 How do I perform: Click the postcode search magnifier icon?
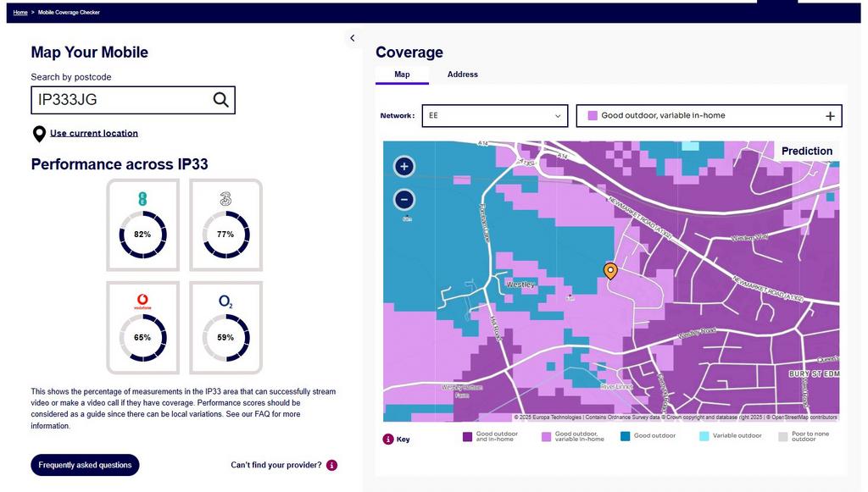tap(220, 100)
